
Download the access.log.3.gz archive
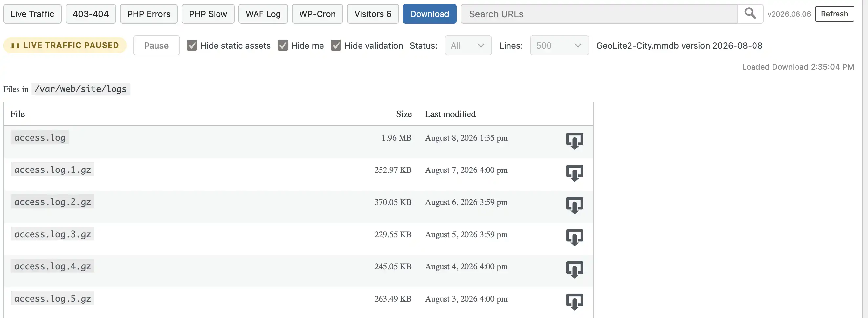[574, 237]
